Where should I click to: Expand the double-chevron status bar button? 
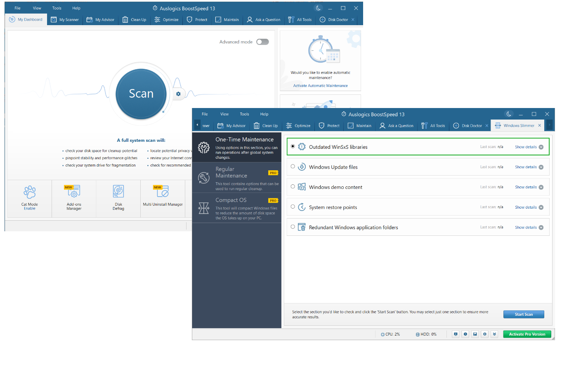click(x=494, y=334)
